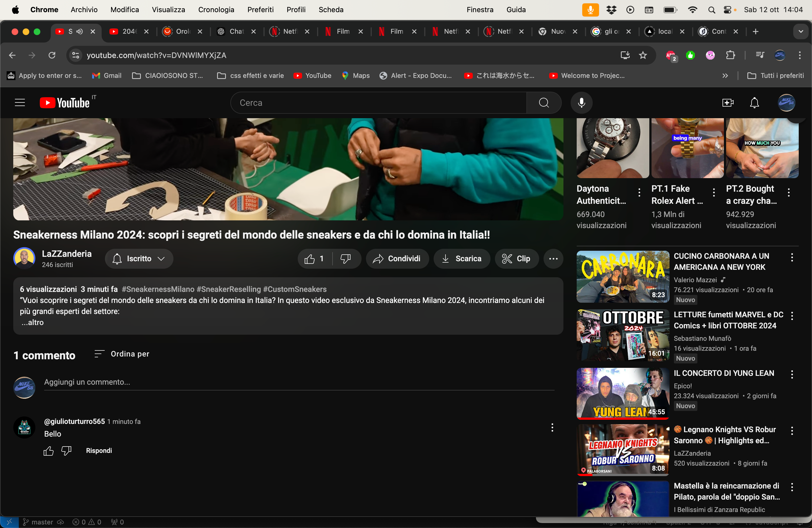Open options for Letture fumetti video
Screen dimensions: 812x528
[x=792, y=316]
